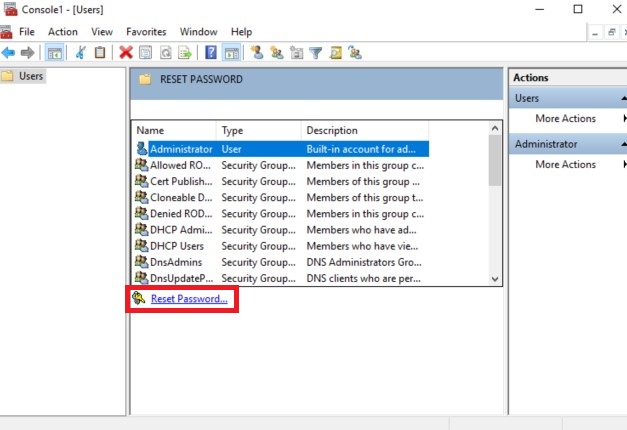
Task: Select the Cert Publish... group row
Action: (282, 181)
